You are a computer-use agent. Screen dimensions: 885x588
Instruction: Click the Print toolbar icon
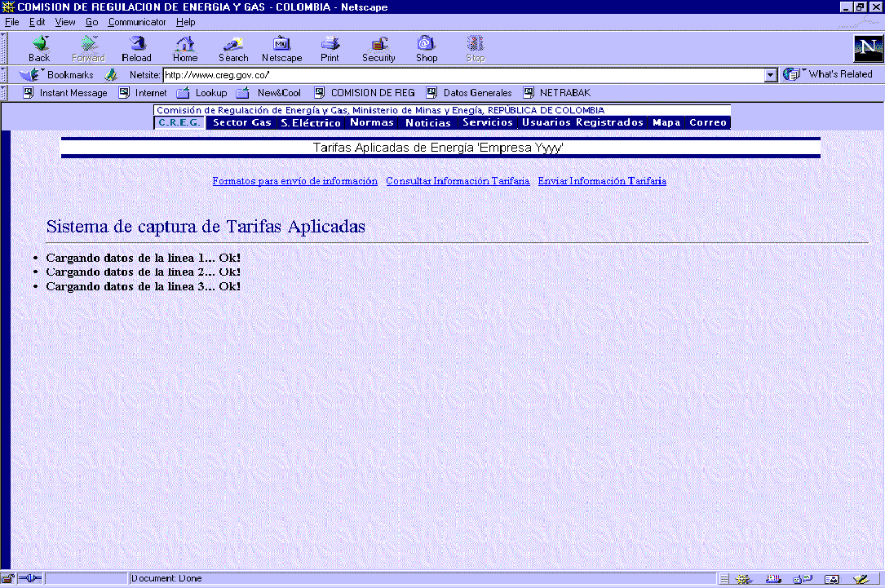point(330,47)
